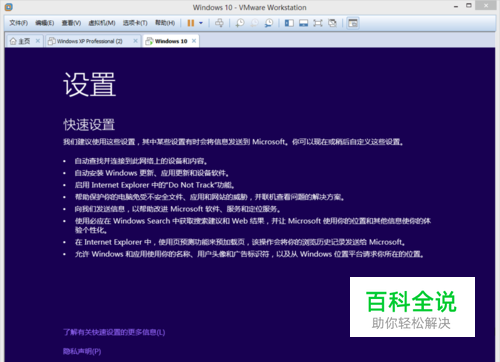Close the VMware Workstation window
500x362 pixels.
click(x=487, y=5)
